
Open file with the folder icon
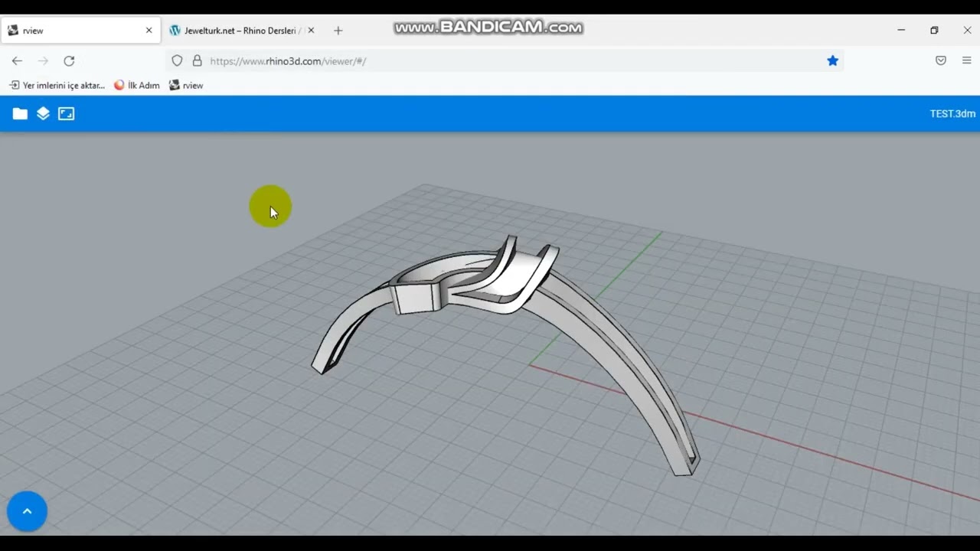(20, 114)
